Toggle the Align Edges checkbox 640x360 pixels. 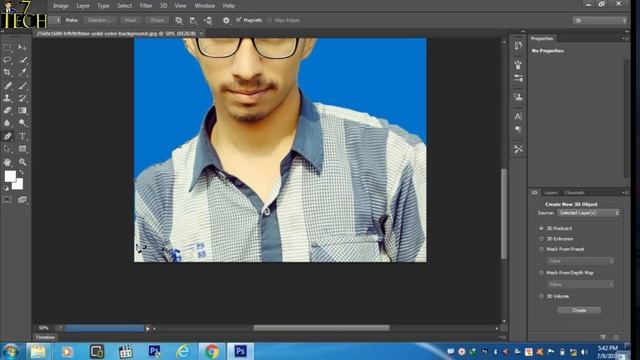pyautogui.click(x=269, y=20)
